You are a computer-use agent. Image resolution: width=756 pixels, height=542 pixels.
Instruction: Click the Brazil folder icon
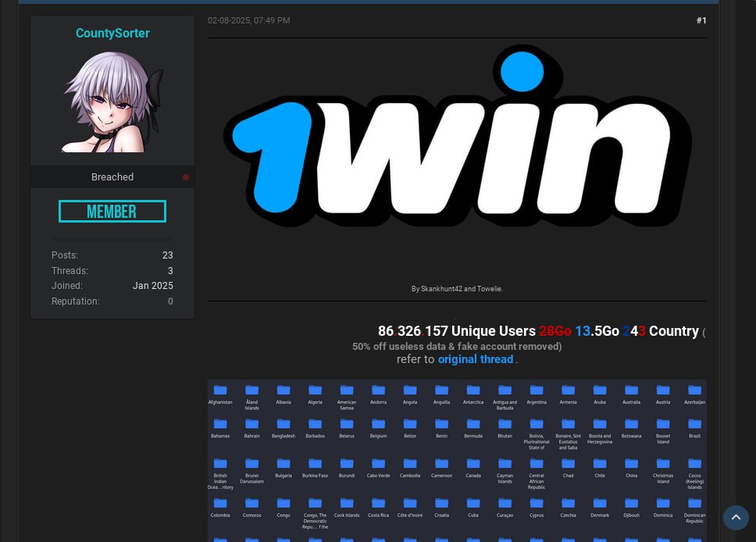pos(695,423)
